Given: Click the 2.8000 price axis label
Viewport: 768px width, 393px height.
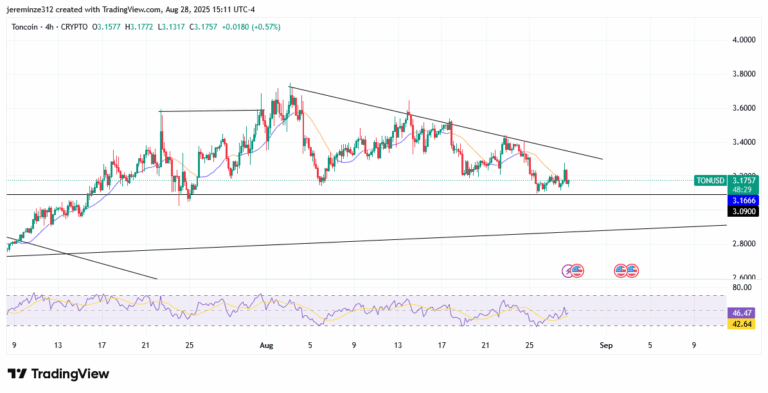Looking at the screenshot, I should click(x=745, y=244).
